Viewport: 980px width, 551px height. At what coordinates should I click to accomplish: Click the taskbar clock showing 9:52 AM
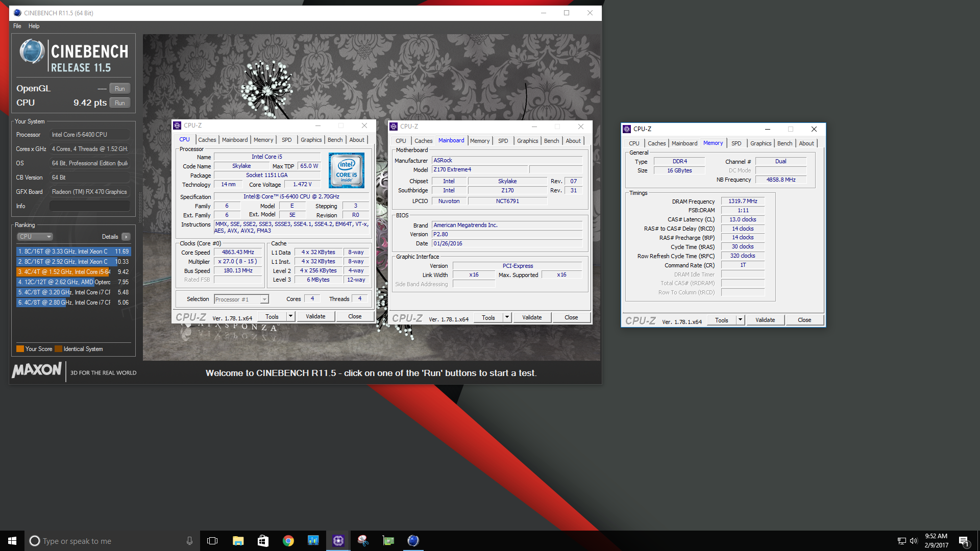tap(936, 541)
